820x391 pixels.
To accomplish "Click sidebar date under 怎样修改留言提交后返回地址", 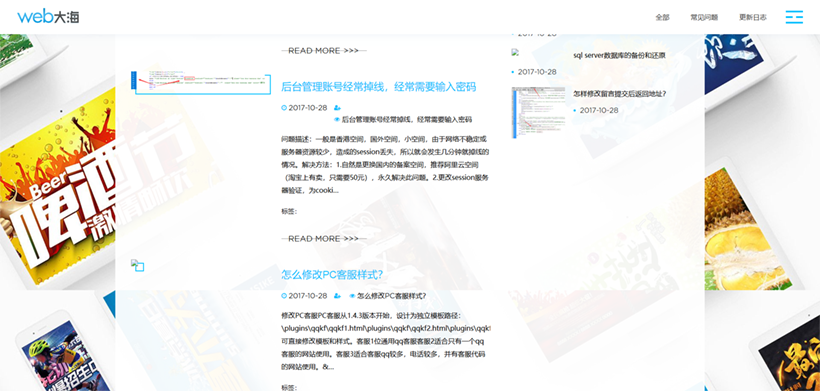I will 599,110.
